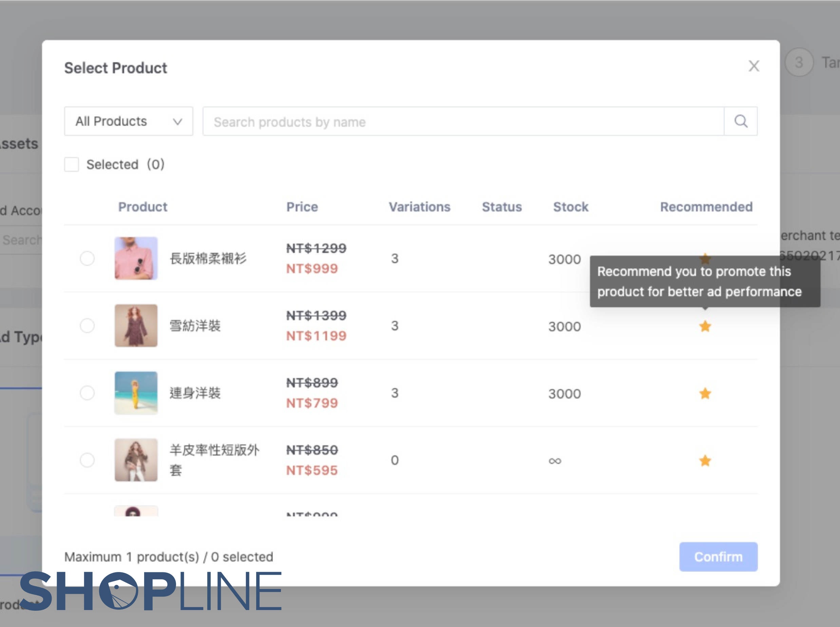Screen dimensions: 840x627
Task: Open the 雪紡洋裝 product thumbnail
Action: [136, 326]
